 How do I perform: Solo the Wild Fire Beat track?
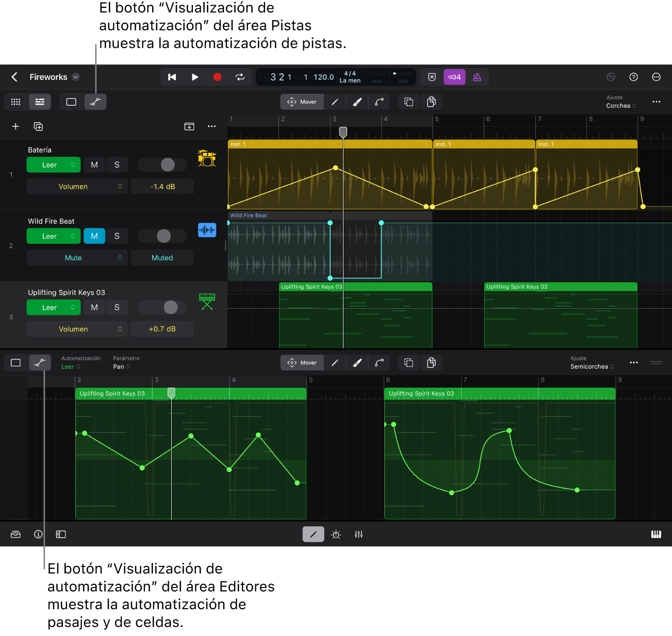click(x=117, y=236)
